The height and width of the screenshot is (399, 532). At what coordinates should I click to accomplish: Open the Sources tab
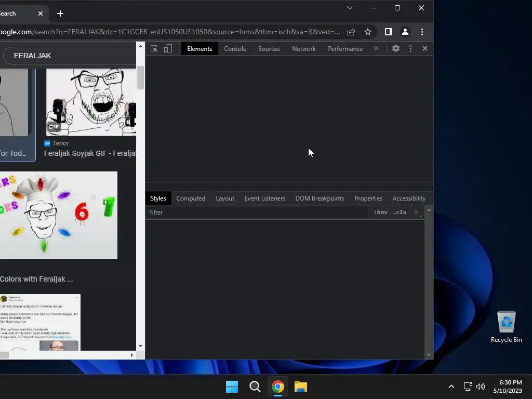pos(269,48)
